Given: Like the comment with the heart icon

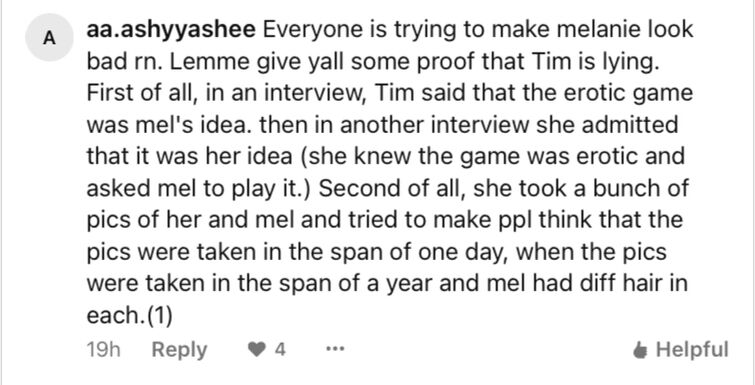Looking at the screenshot, I should pyautogui.click(x=256, y=349).
